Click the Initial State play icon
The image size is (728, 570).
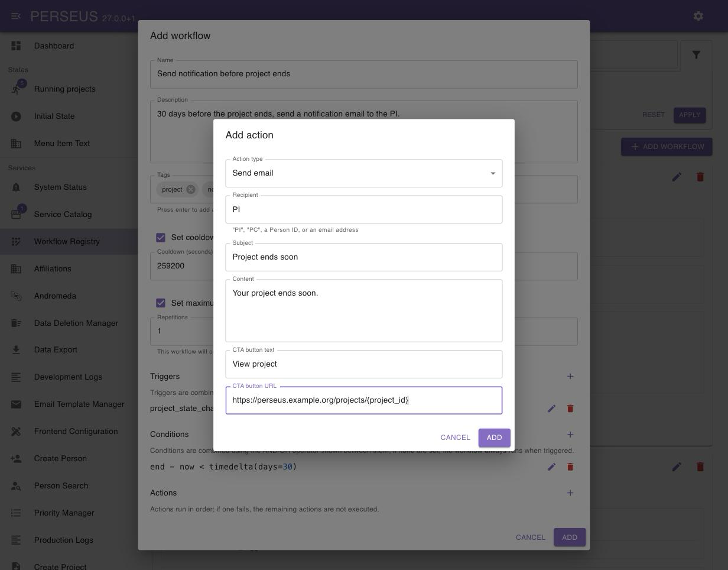[16, 116]
